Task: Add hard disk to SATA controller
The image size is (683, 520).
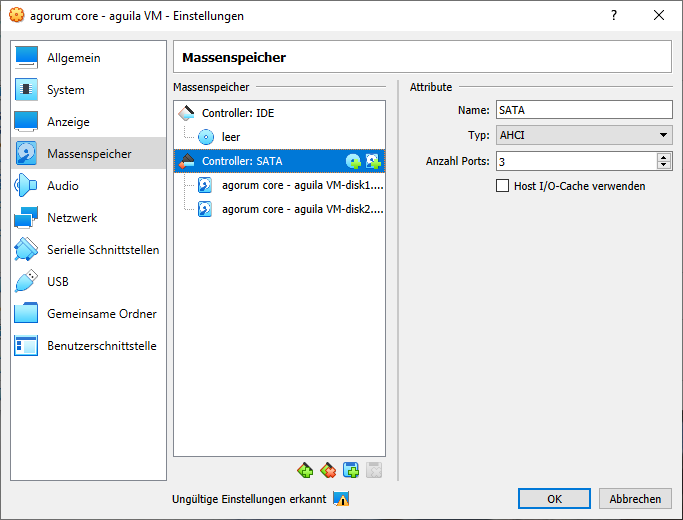Action: pyautogui.click(x=373, y=162)
